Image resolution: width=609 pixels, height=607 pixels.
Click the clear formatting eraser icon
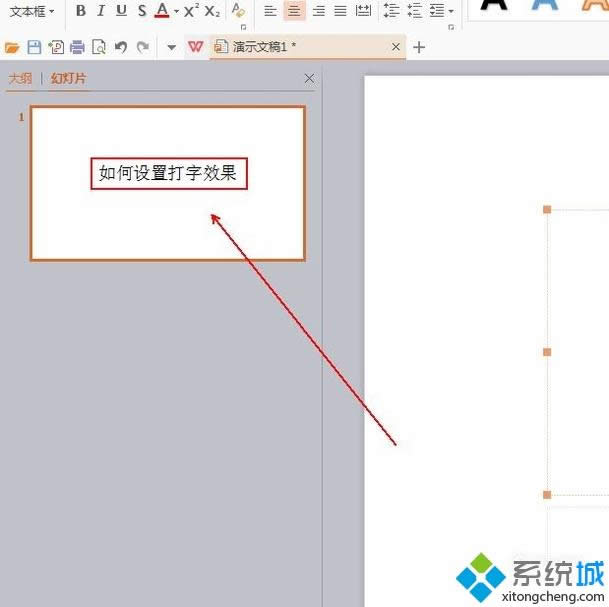(x=238, y=10)
